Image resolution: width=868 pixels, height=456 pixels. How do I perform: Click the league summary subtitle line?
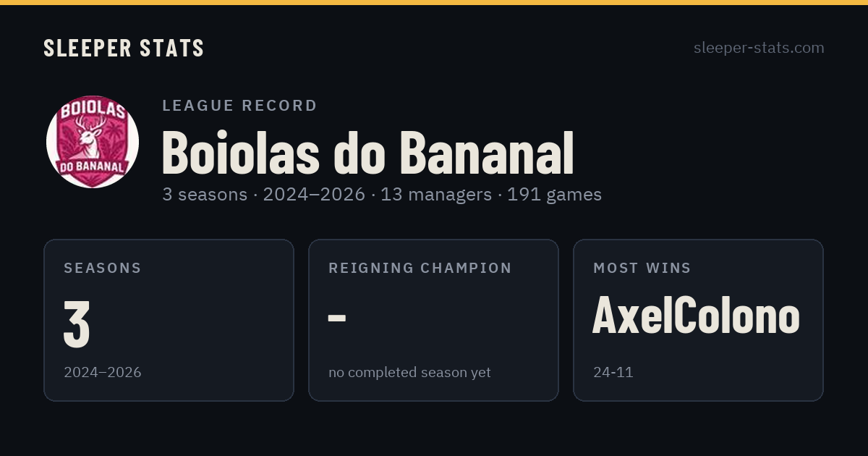coord(382,195)
